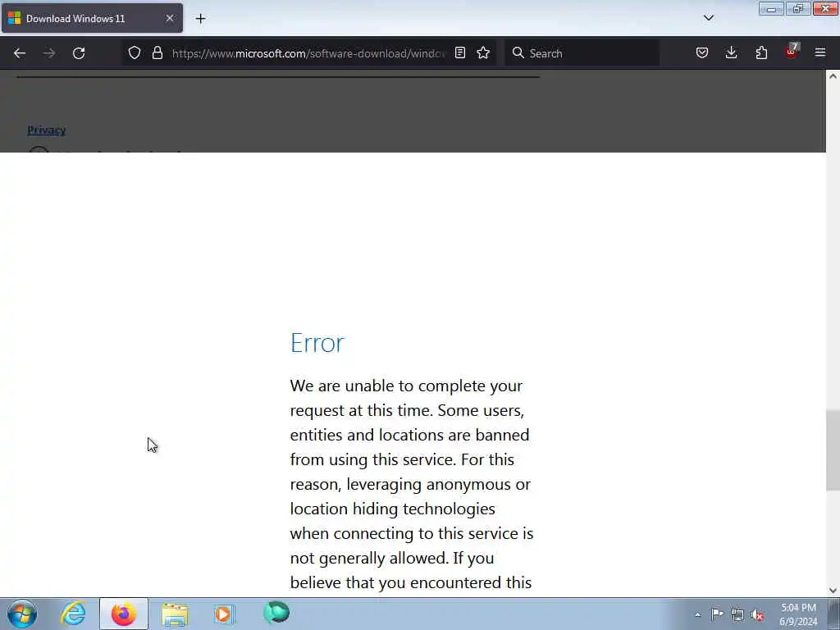Open the Privacy link

tap(47, 130)
